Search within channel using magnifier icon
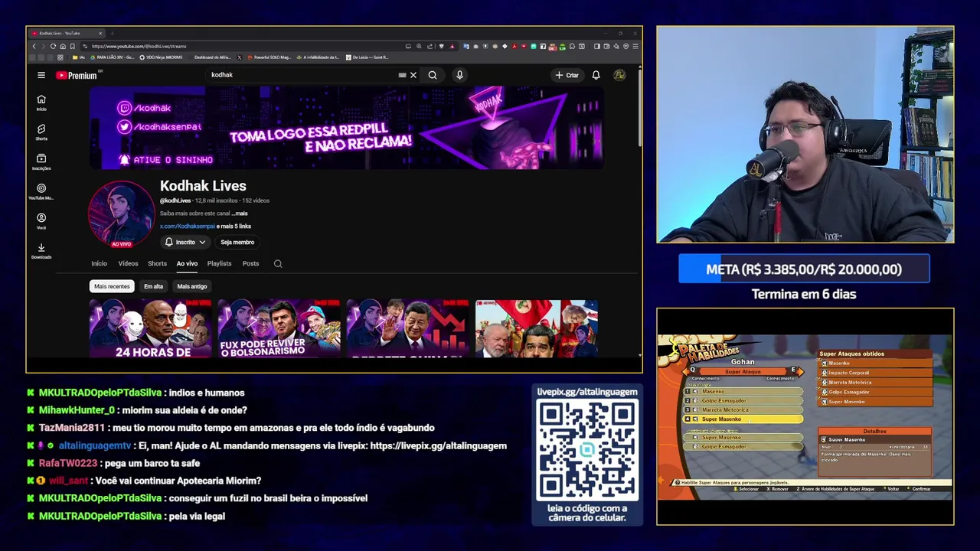This screenshot has height=551, width=980. tap(278, 264)
